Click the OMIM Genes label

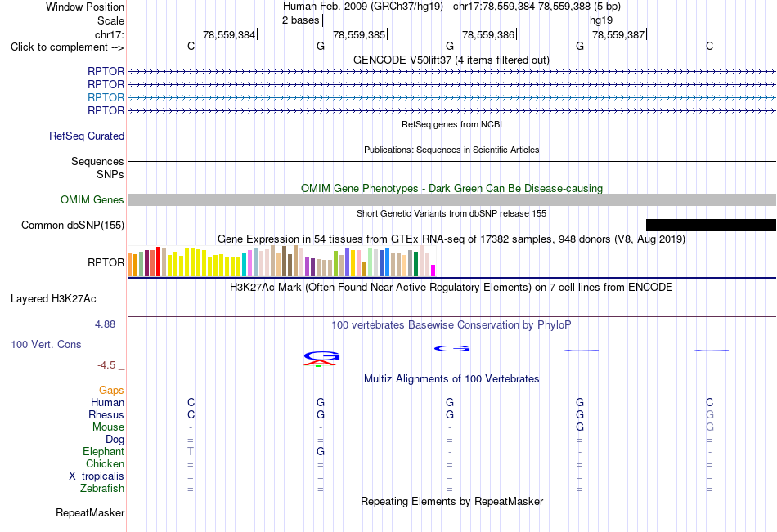coord(92,199)
